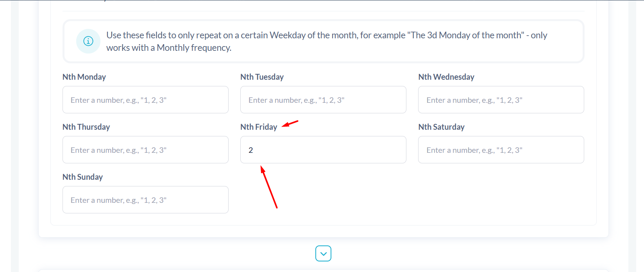Click the "Nth Saturday" label

[441, 127]
